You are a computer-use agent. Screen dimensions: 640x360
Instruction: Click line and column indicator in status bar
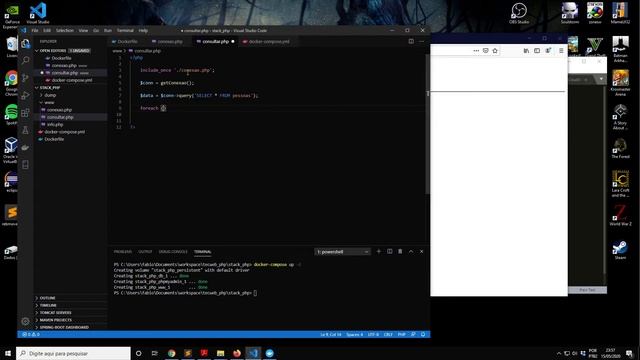pyautogui.click(x=331, y=334)
